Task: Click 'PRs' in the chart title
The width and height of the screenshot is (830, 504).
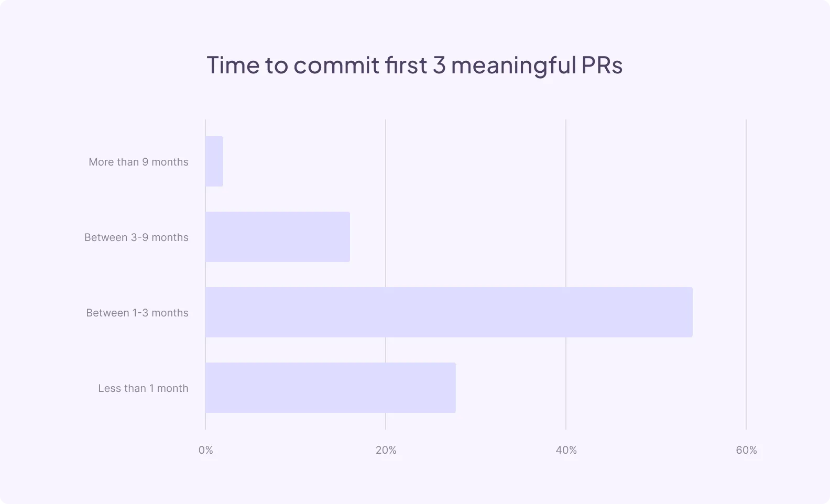Action: (602, 65)
